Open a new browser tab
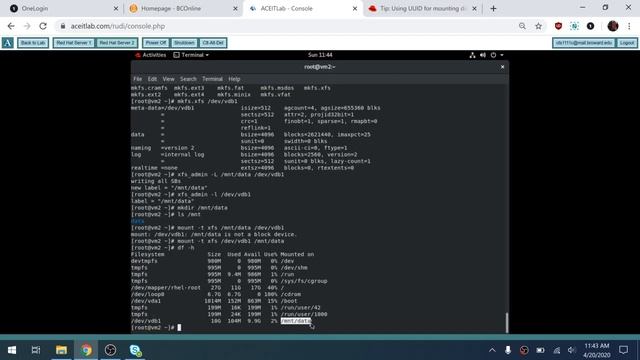This screenshot has width=640, height=360. click(493, 9)
